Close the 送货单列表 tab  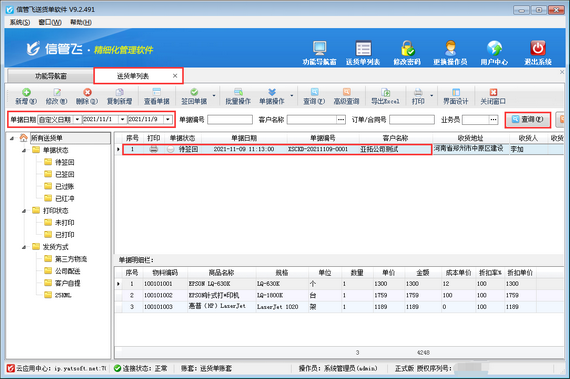coord(175,76)
